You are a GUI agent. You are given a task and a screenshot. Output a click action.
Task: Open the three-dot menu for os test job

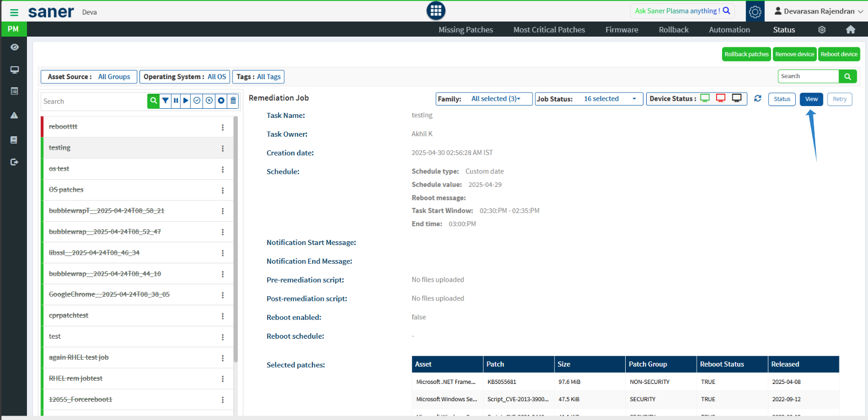coord(222,170)
